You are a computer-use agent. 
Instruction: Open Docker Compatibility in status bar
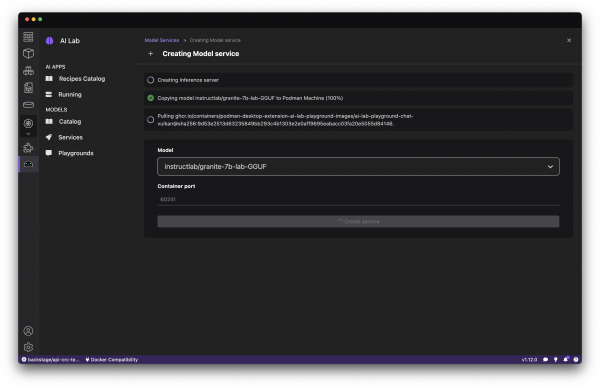coord(112,360)
